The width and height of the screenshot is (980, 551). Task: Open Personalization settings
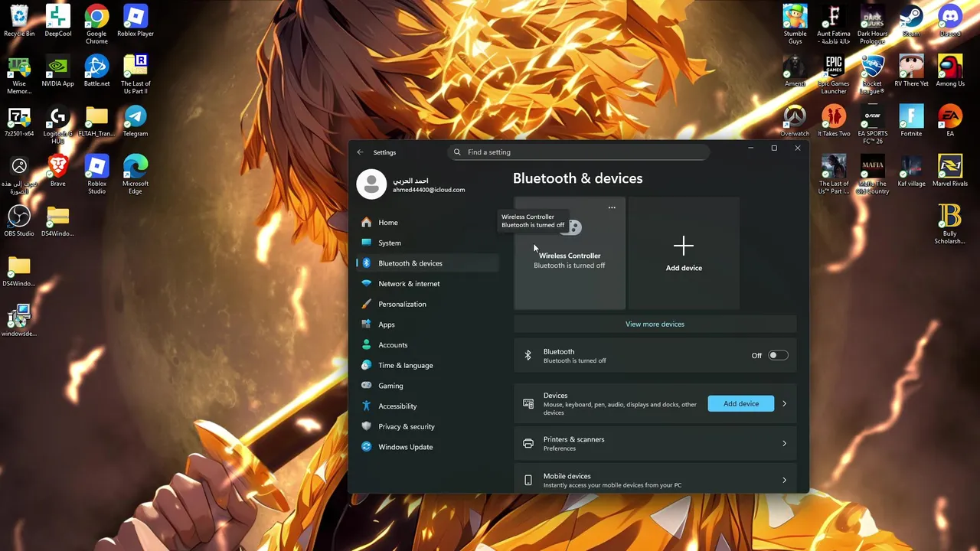[427, 304]
